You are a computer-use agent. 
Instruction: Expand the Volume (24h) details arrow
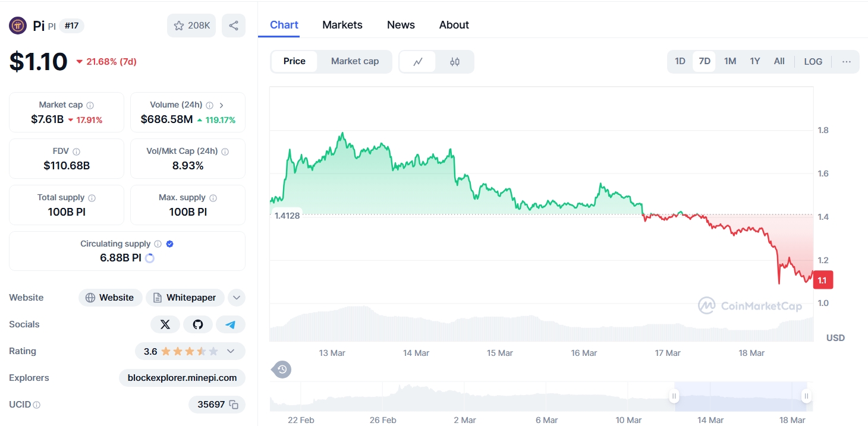[x=222, y=105]
